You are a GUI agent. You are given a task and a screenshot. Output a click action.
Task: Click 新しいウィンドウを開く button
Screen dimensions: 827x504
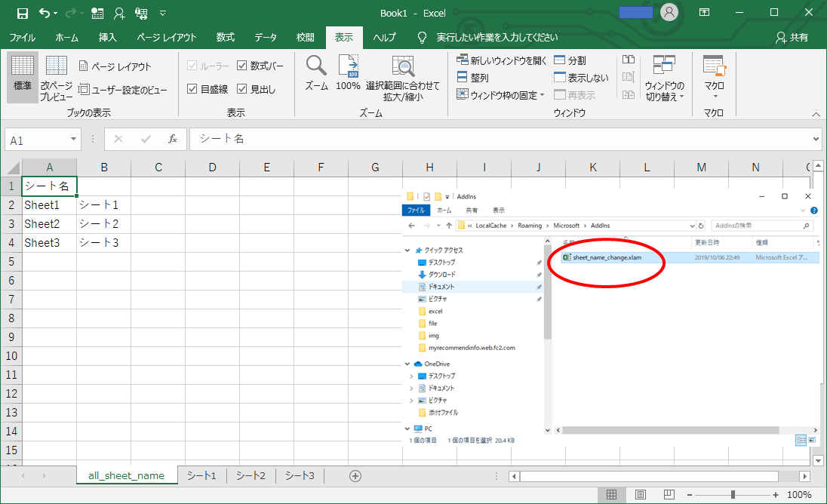click(x=502, y=60)
